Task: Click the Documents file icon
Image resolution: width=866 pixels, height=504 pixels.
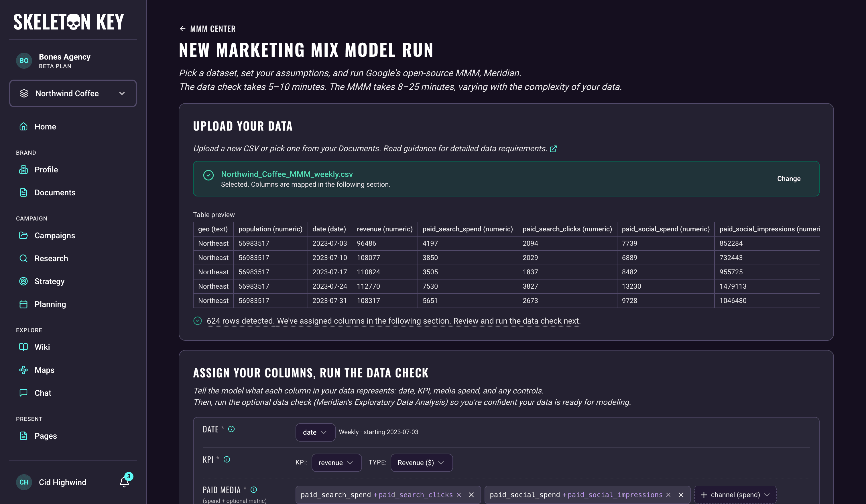Action: (x=23, y=192)
